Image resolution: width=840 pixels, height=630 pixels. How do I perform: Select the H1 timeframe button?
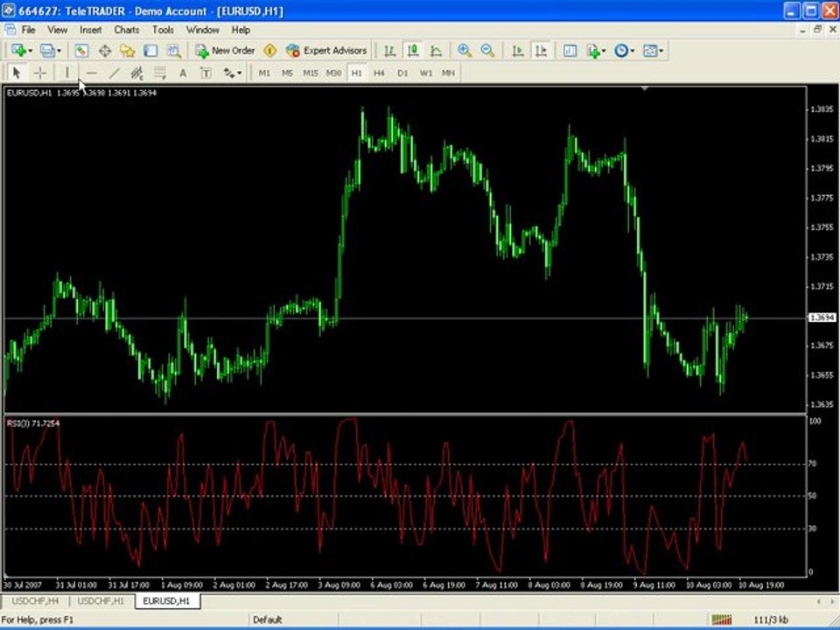tap(357, 73)
